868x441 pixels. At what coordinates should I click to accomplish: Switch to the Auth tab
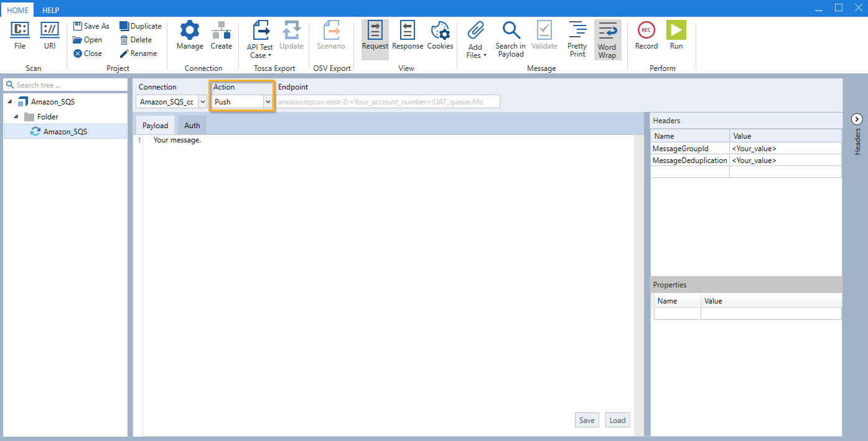coord(192,125)
